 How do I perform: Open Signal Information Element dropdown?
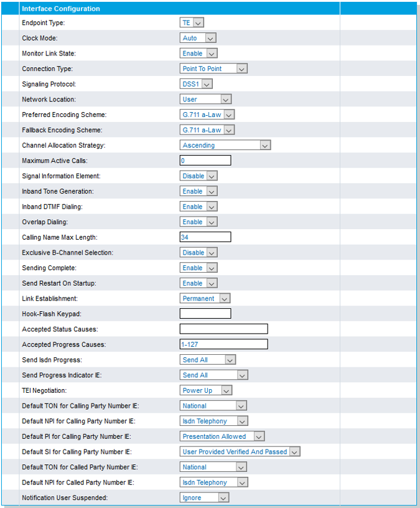click(198, 176)
